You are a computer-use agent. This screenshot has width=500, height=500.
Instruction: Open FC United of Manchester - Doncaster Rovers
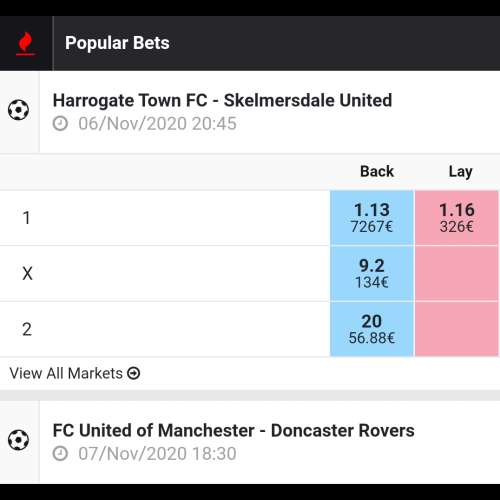[x=233, y=430]
